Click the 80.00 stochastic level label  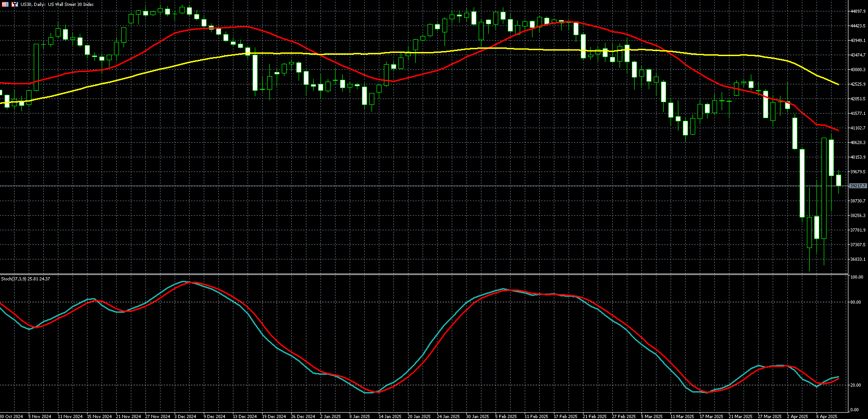pos(856,302)
